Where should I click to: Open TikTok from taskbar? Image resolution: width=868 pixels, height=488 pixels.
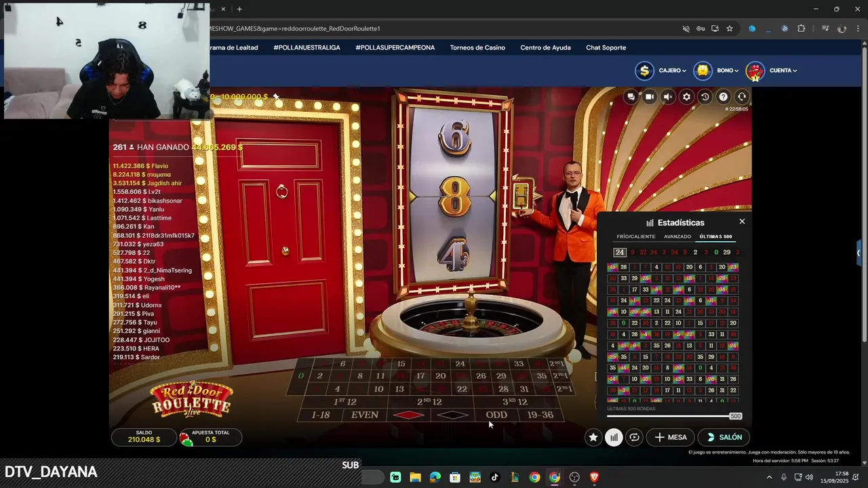[494, 477]
